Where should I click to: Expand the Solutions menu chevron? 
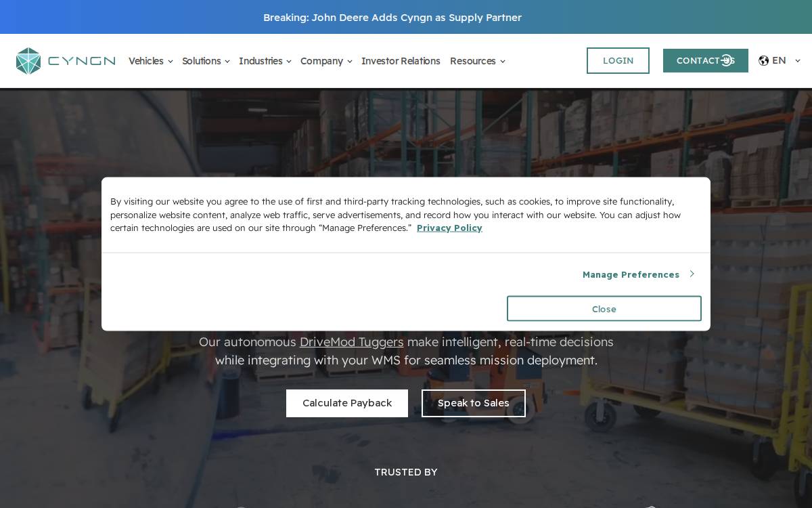pyautogui.click(x=227, y=62)
